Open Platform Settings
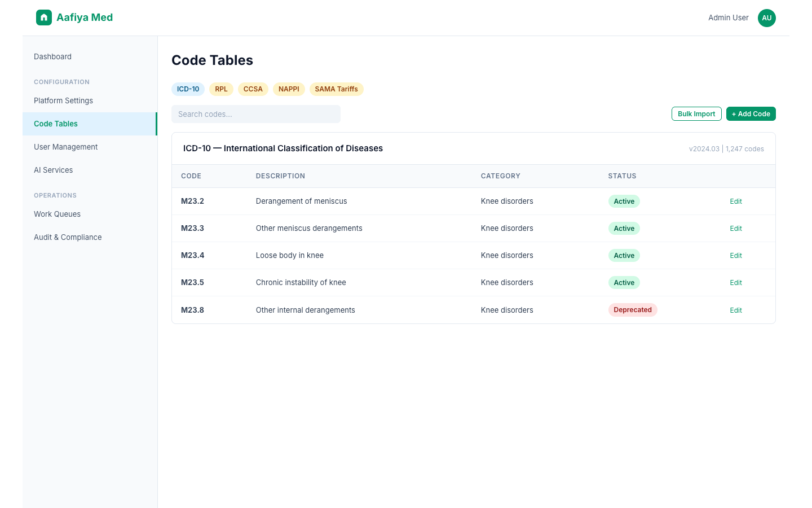The image size is (812, 508). coord(90,100)
